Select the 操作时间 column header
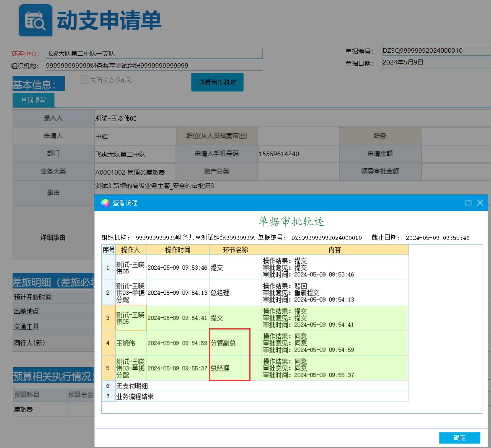491x448 pixels. [178, 250]
